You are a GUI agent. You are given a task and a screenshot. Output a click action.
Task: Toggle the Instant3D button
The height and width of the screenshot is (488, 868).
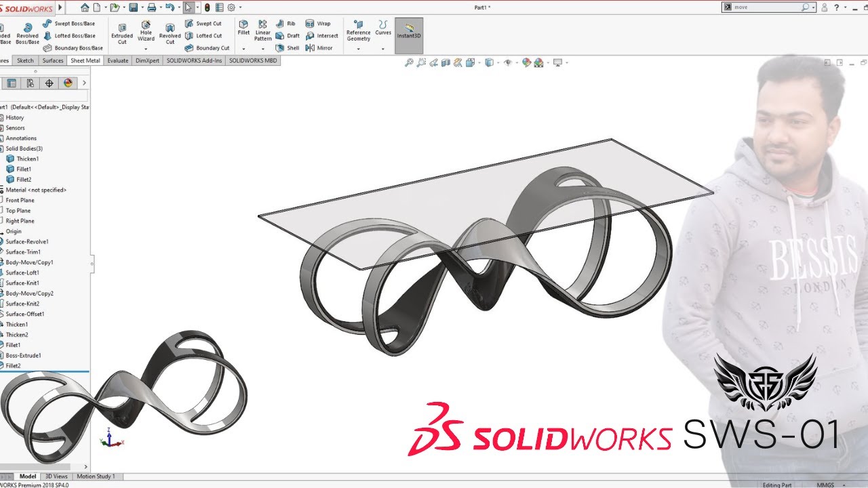(x=409, y=35)
